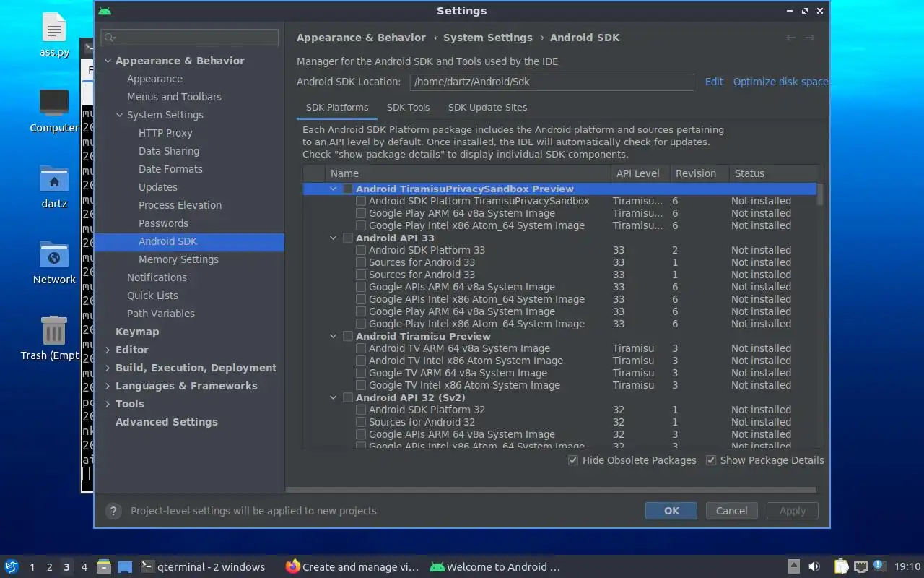Check Google TV Intel x86 Atom System Image
The image size is (924, 578).
pyautogui.click(x=361, y=385)
